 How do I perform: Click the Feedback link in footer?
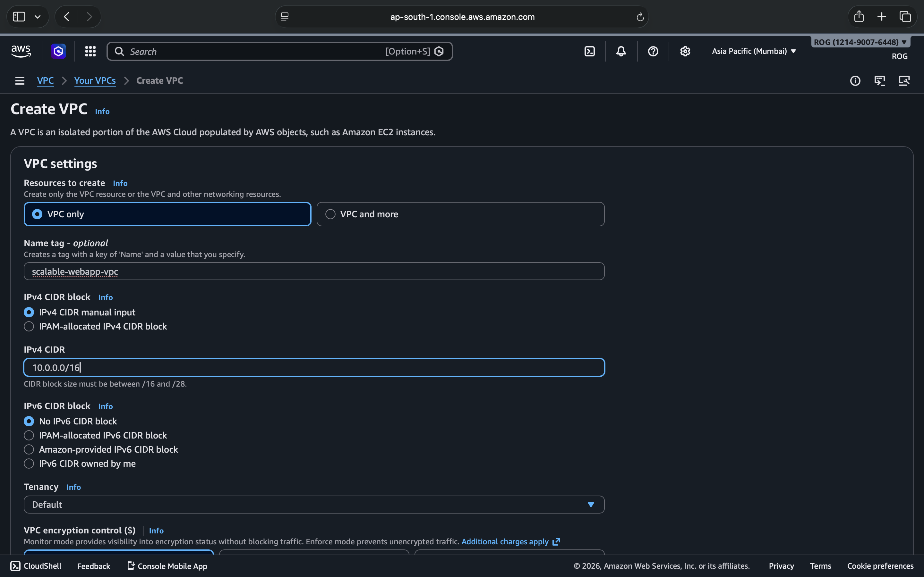(94, 566)
